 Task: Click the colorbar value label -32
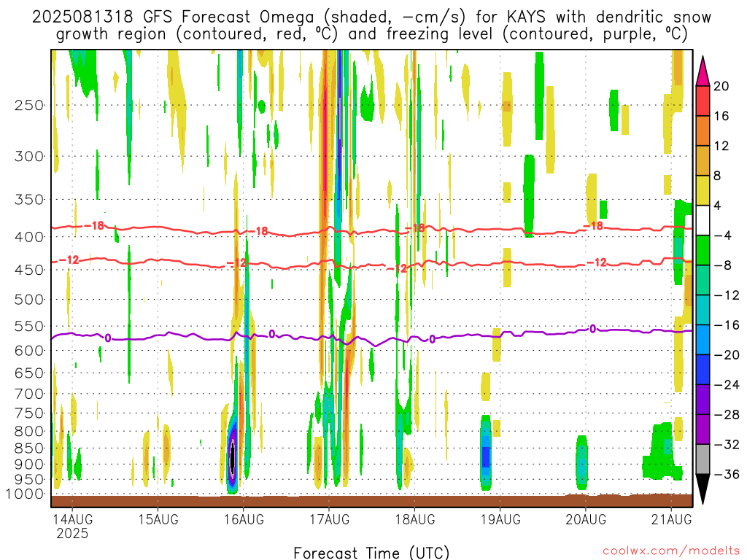click(727, 444)
